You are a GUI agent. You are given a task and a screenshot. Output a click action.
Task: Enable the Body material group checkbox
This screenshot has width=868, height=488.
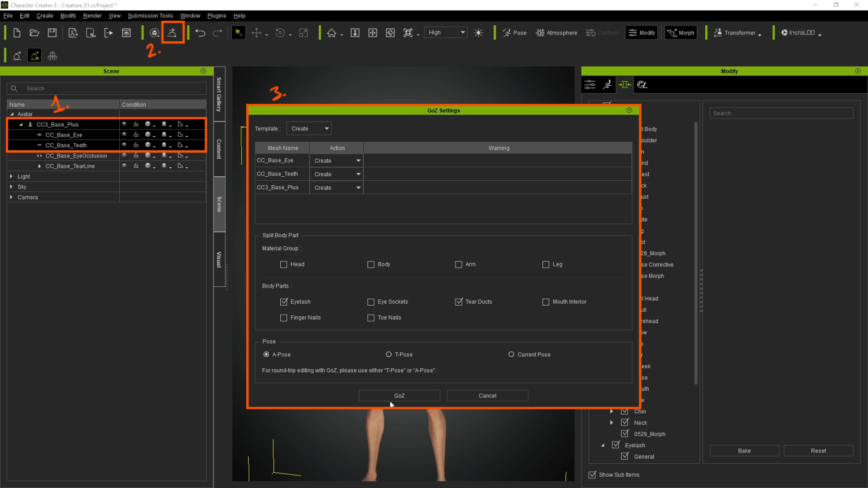(371, 264)
